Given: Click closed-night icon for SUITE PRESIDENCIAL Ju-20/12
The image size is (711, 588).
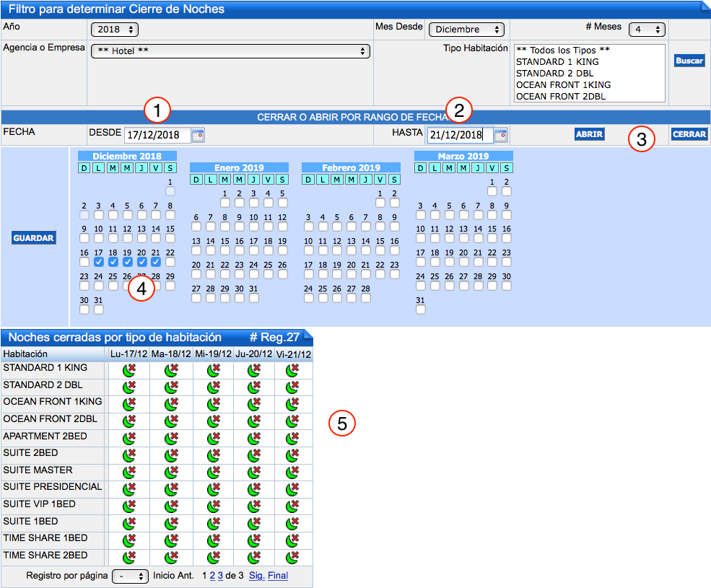Looking at the screenshot, I should (x=254, y=490).
